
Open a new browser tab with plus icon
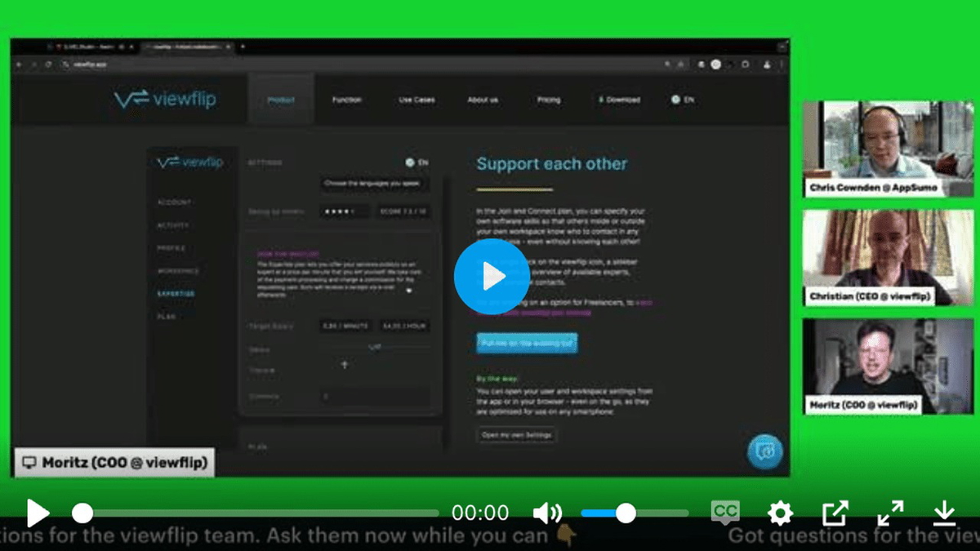(243, 47)
